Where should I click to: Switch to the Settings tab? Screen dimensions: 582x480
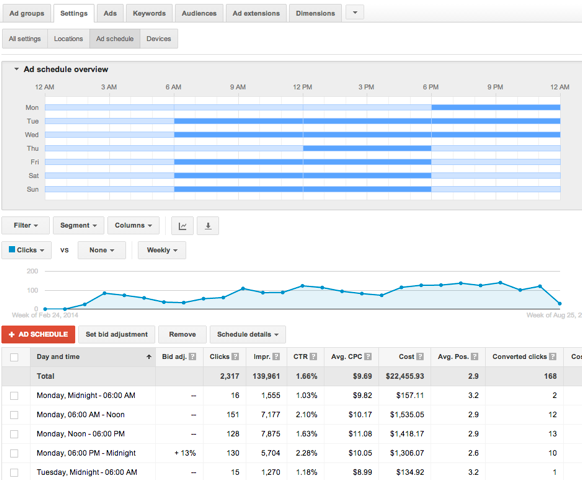click(74, 13)
